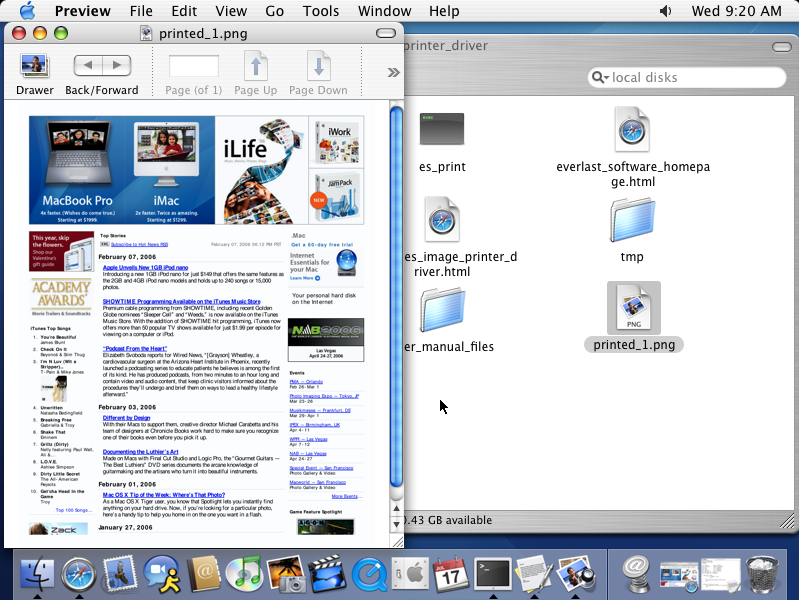Click the Back arrow in Preview toolbar
Viewport: 799px width, 600px height.
[x=88, y=65]
